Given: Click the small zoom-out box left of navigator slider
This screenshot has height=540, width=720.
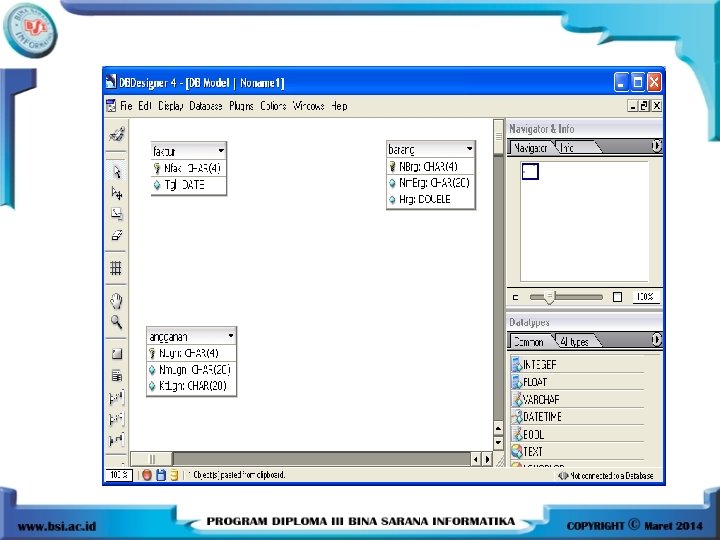Looking at the screenshot, I should pyautogui.click(x=515, y=298).
